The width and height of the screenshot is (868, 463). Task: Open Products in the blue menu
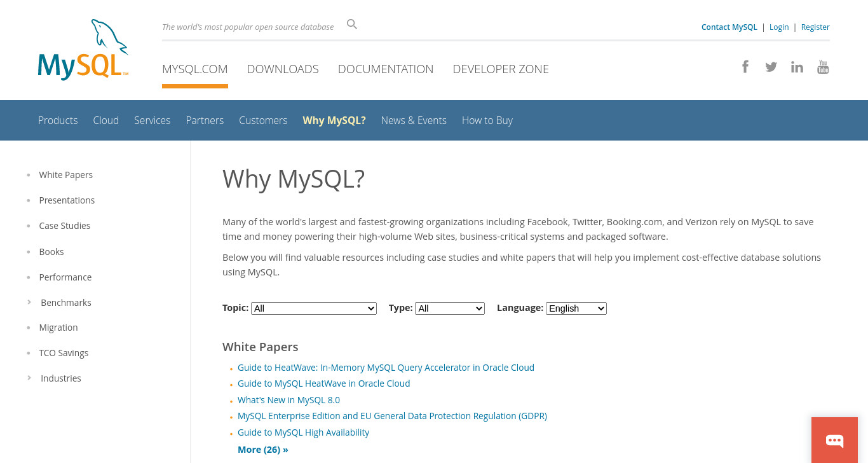pyautogui.click(x=58, y=120)
